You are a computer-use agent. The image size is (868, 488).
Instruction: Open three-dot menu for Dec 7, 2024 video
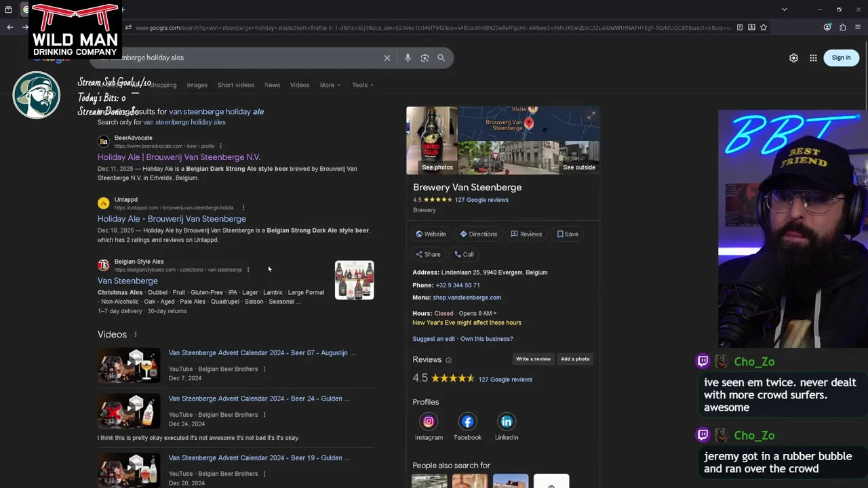(264, 369)
